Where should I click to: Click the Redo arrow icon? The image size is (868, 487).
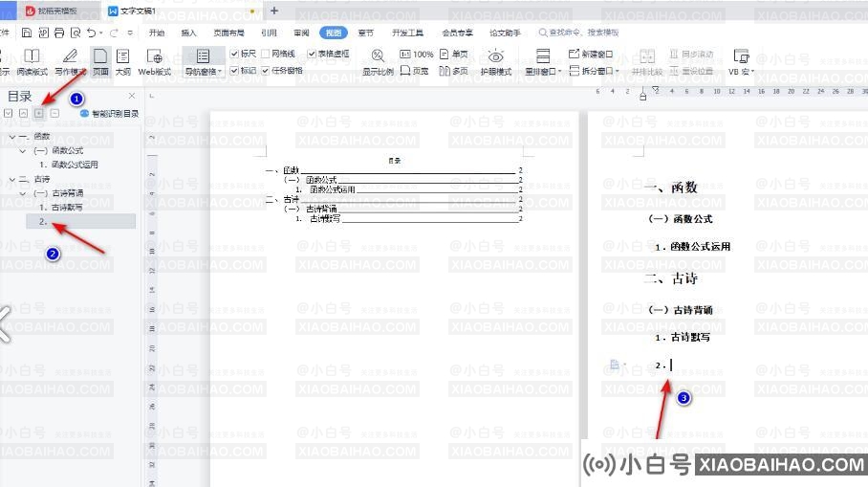tap(114, 33)
